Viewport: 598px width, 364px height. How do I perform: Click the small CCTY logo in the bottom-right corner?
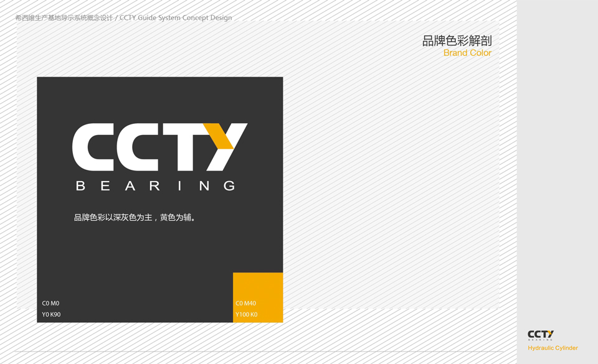coord(540,335)
